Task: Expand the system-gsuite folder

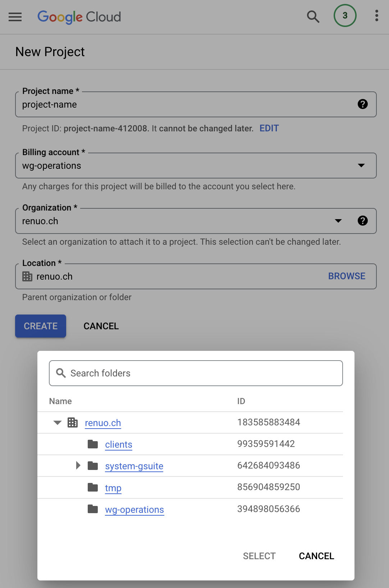Action: pos(78,466)
